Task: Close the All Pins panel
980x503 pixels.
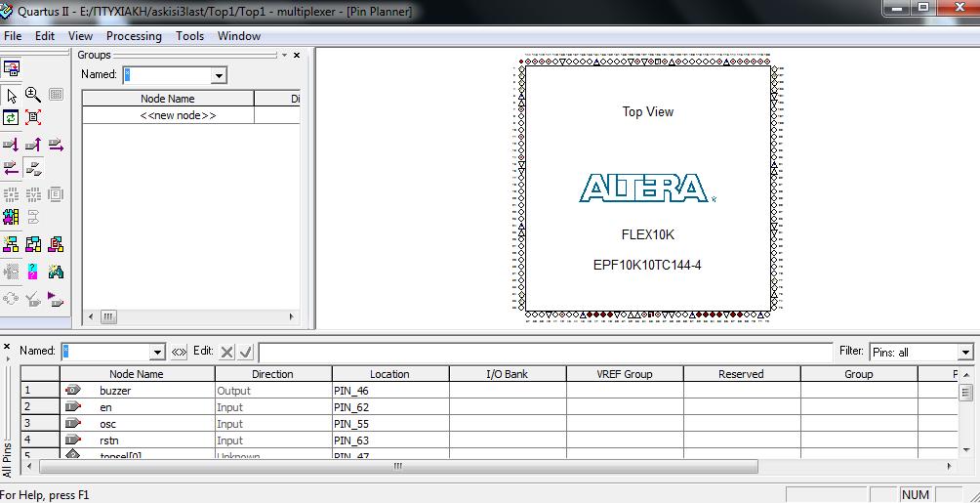Action: 7,346
